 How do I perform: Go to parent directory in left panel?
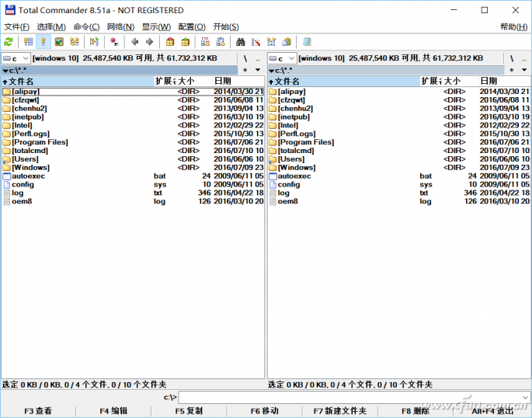point(258,59)
